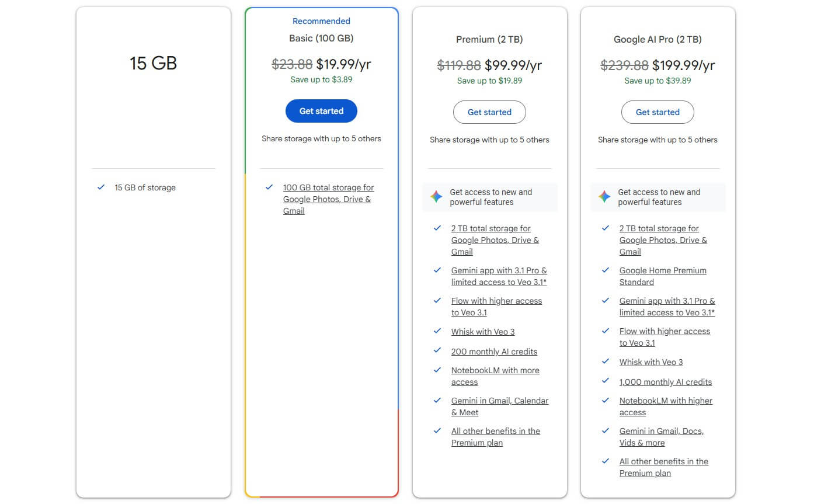
Task: Click All other benefits link under AI Pro
Action: (x=663, y=467)
